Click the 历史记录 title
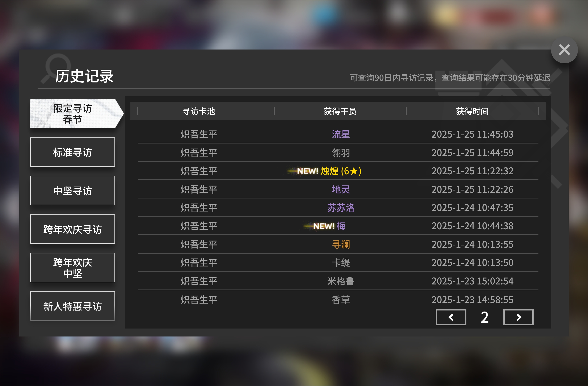This screenshot has height=386, width=588. coord(84,76)
